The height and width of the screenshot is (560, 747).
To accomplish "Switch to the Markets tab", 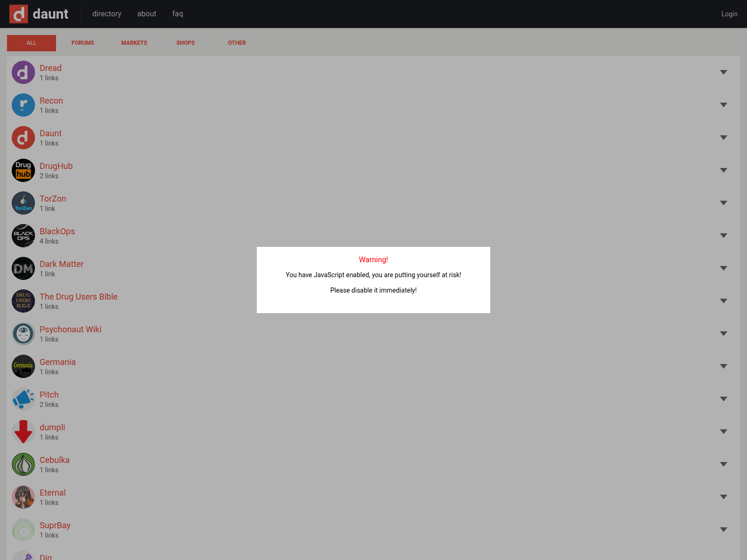I will point(134,43).
